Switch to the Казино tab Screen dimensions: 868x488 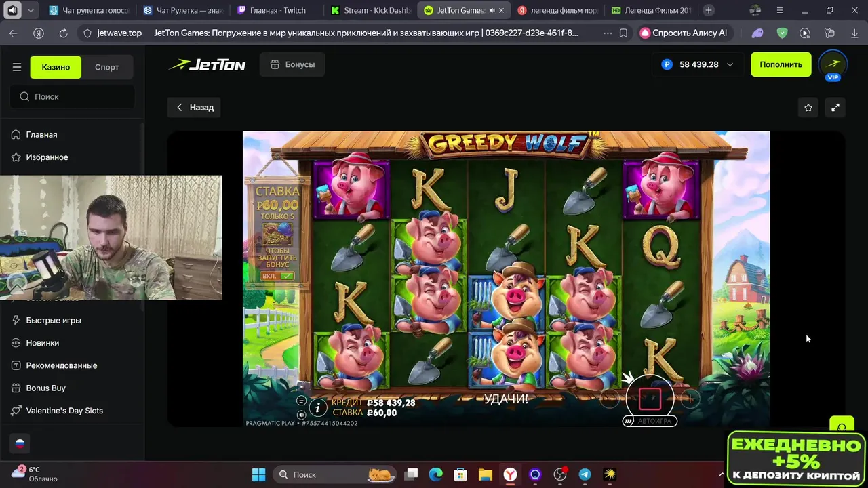click(56, 67)
